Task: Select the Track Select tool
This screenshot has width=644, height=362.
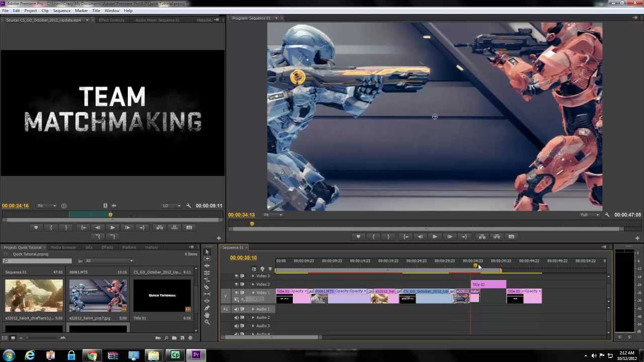Action: click(x=207, y=258)
